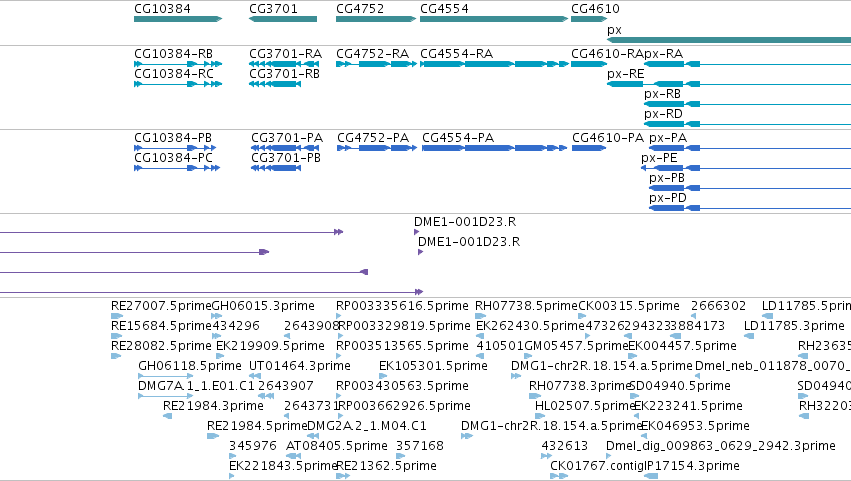
Task: Click the CG3701-RB transcript label
Action: click(284, 74)
